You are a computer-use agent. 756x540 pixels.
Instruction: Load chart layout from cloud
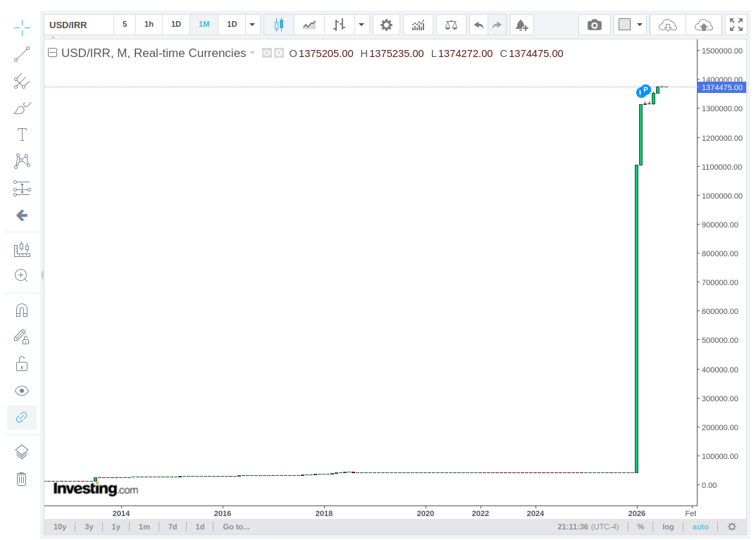pyautogui.click(x=667, y=25)
